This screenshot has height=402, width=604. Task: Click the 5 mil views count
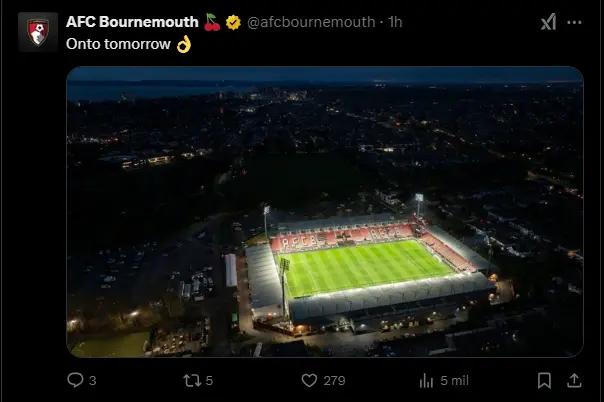pyautogui.click(x=454, y=380)
